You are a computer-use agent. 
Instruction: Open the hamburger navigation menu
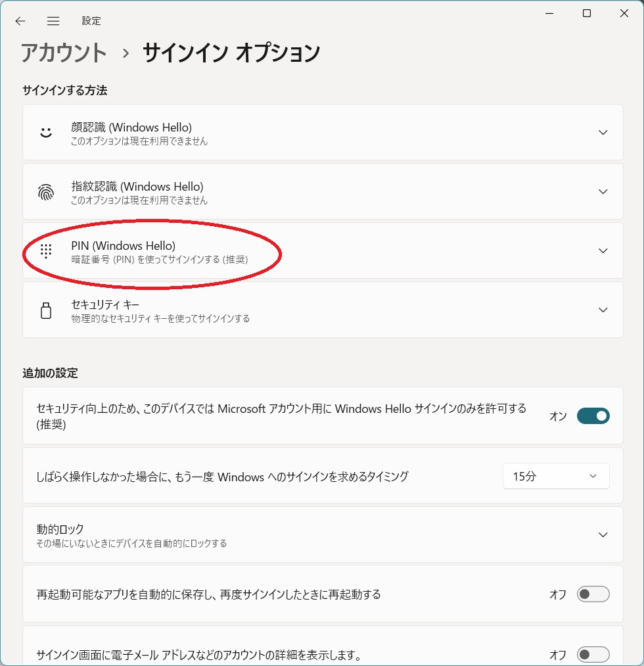point(53,21)
